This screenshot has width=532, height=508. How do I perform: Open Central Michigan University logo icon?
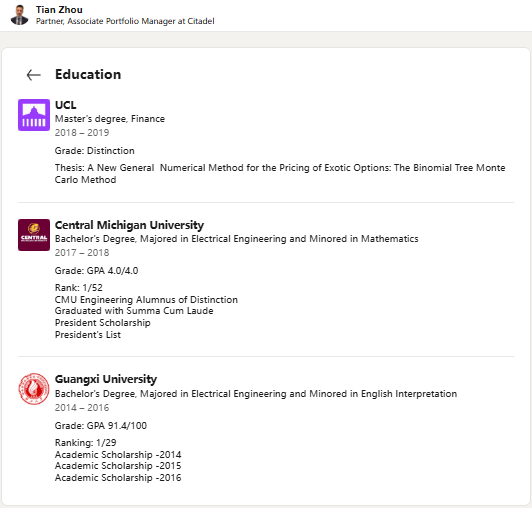click(34, 235)
